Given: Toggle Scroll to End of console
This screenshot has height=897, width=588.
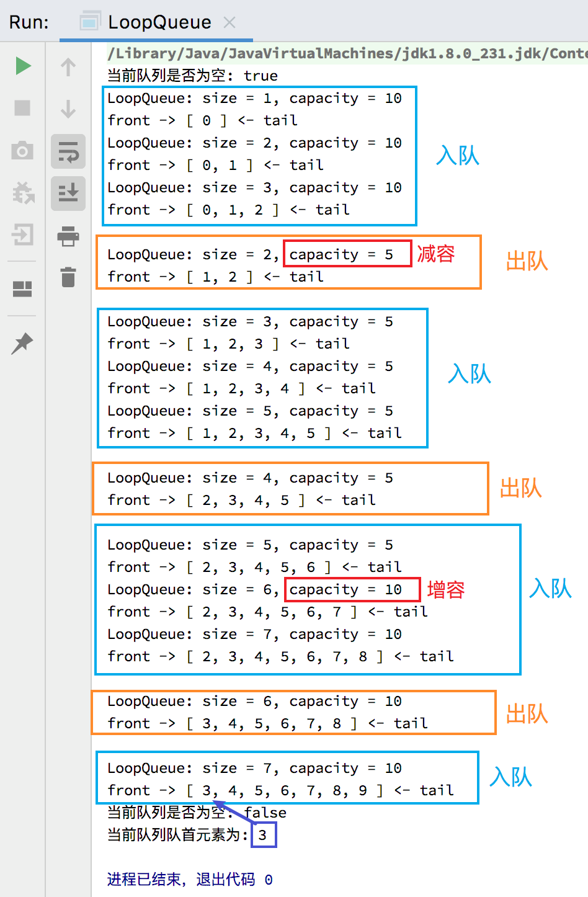Looking at the screenshot, I should pyautogui.click(x=68, y=194).
